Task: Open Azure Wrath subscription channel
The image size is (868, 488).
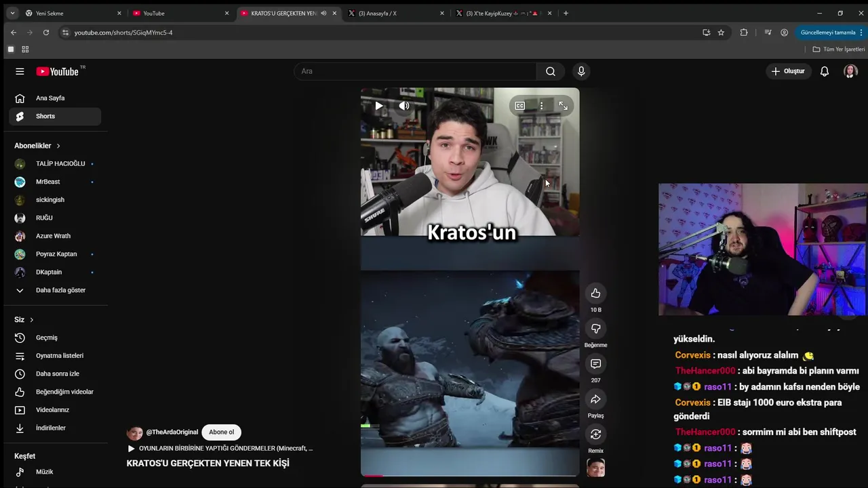Action: [x=55, y=236]
